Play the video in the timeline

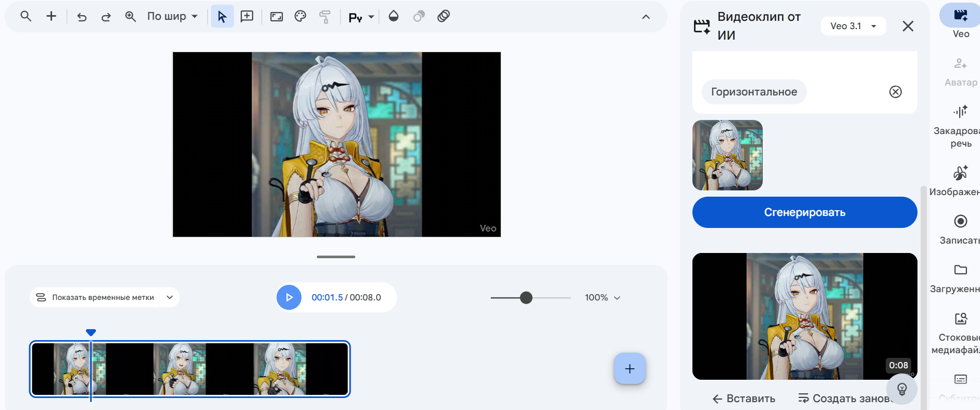pos(289,297)
